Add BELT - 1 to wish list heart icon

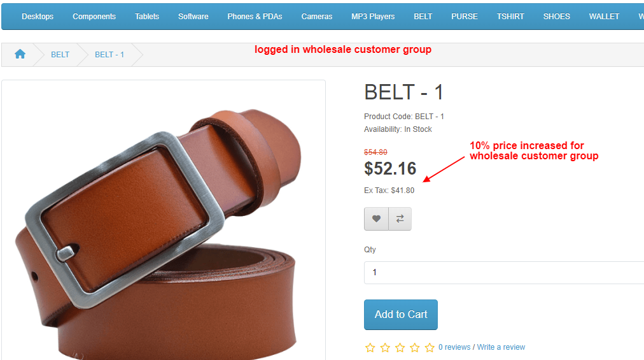click(x=376, y=219)
